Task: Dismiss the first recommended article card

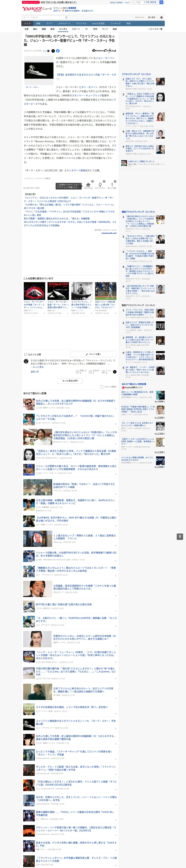Action: tap(44, 313)
